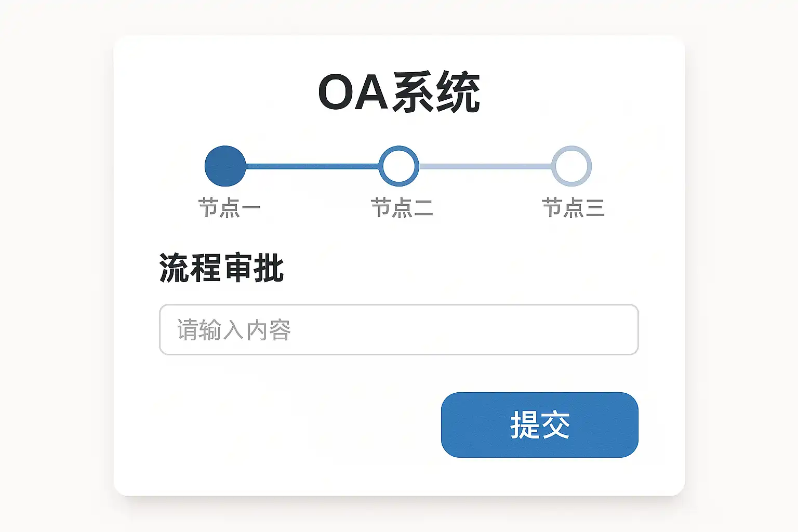798x532 pixels.
Task: Click the 流程 characters in the heading
Action: 190,268
